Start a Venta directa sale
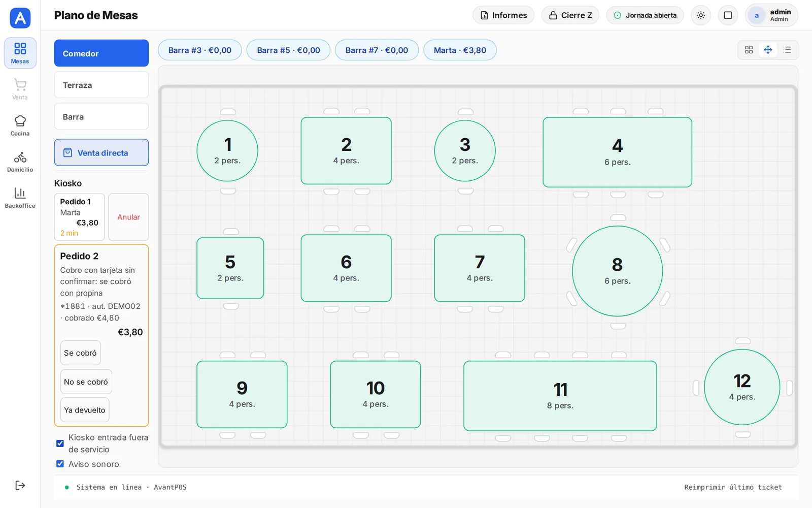The height and width of the screenshot is (508, 812). click(101, 152)
